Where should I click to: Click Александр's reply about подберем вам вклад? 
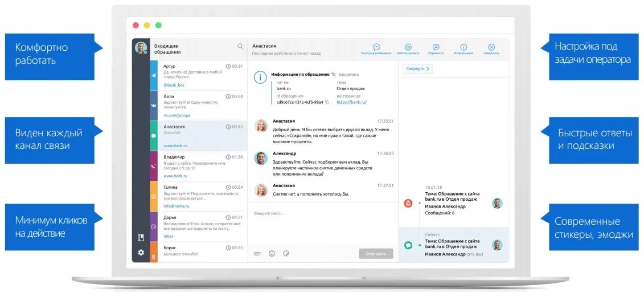(323, 168)
